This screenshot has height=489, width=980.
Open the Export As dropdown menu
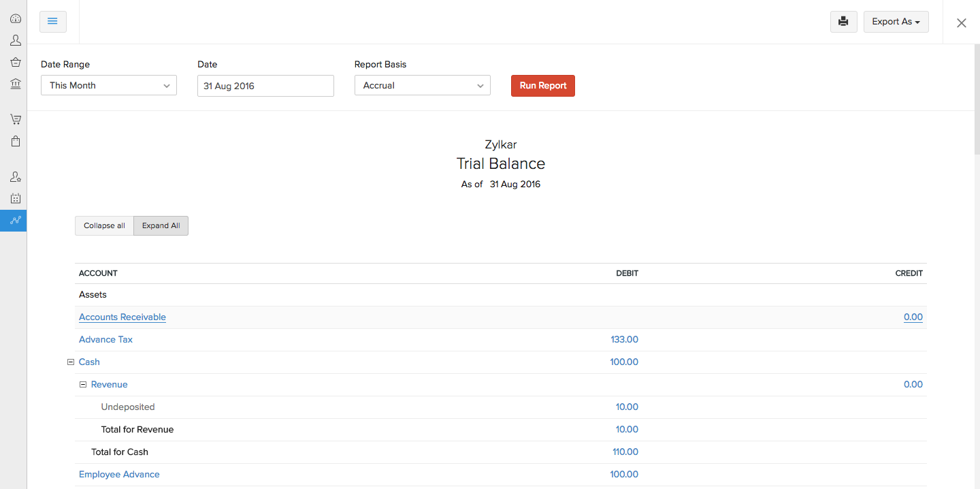coord(896,22)
